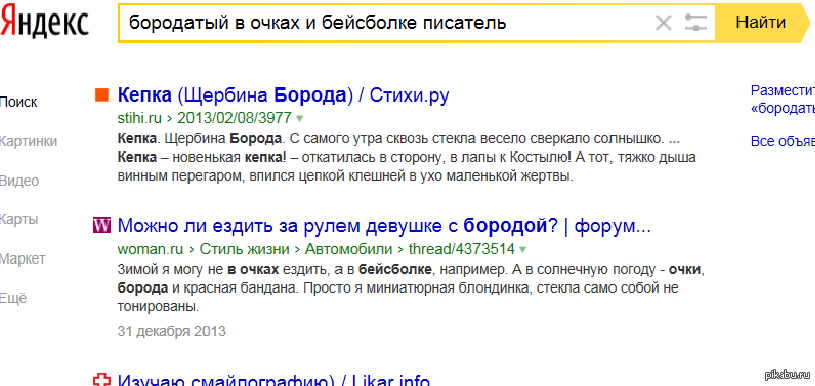Image resolution: width=815 pixels, height=386 pixels.
Task: Click the Стиль жизни breadcrumb link
Action: coord(244,249)
